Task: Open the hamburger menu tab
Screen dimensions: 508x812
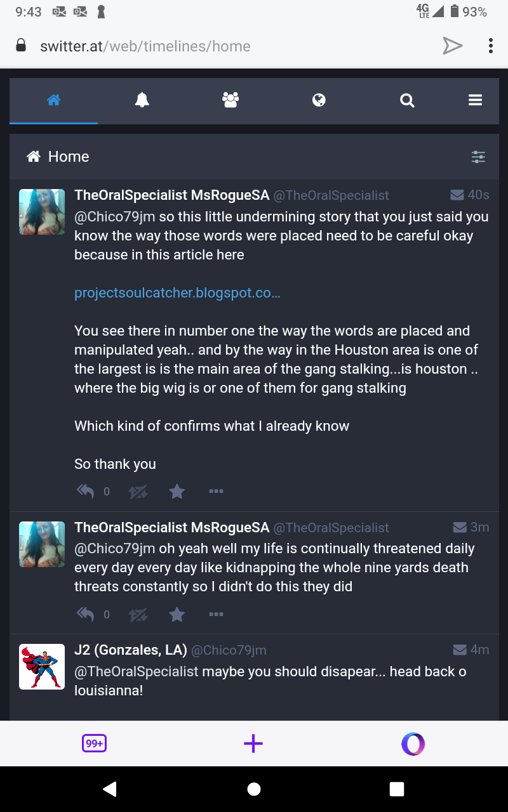Action: (475, 100)
